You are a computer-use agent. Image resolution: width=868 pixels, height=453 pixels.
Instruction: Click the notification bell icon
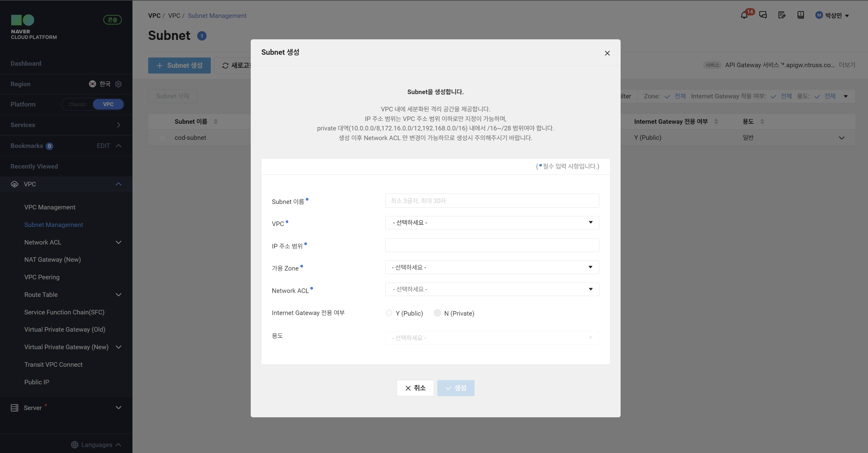(x=744, y=15)
